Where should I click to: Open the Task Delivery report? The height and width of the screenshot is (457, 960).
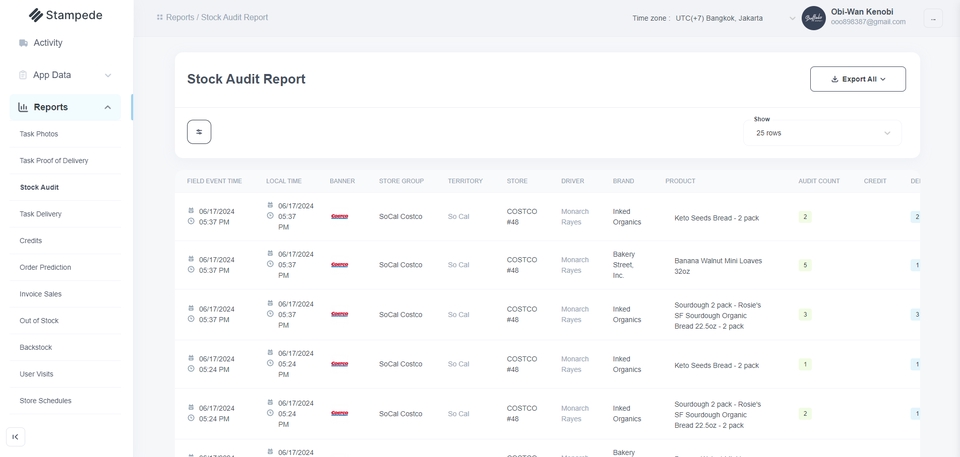[40, 214]
